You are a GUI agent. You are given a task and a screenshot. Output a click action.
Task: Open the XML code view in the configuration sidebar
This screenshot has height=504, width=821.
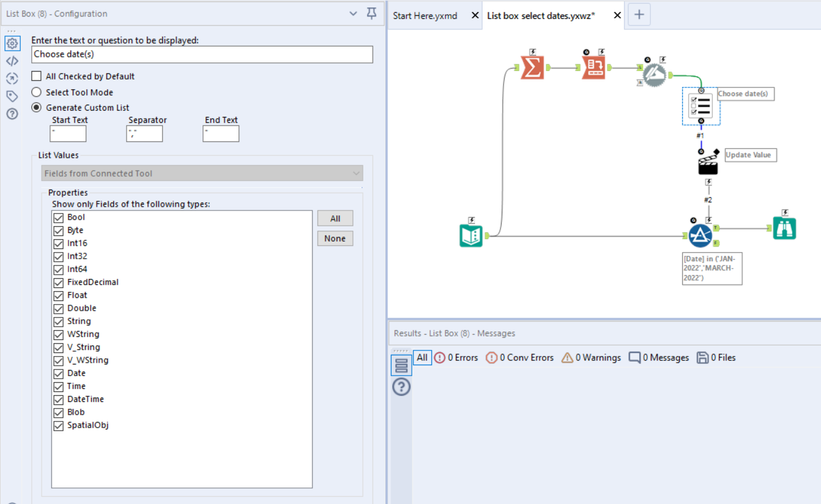[x=12, y=61]
